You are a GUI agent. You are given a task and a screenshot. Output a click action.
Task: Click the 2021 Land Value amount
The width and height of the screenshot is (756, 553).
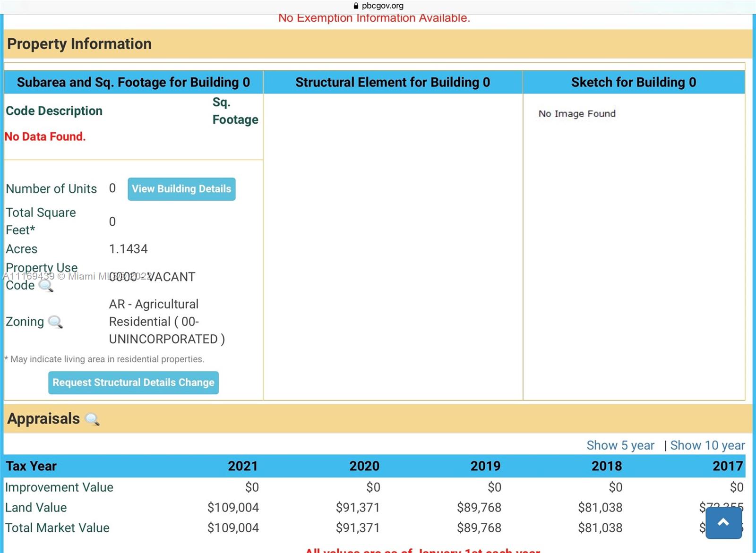point(233,508)
